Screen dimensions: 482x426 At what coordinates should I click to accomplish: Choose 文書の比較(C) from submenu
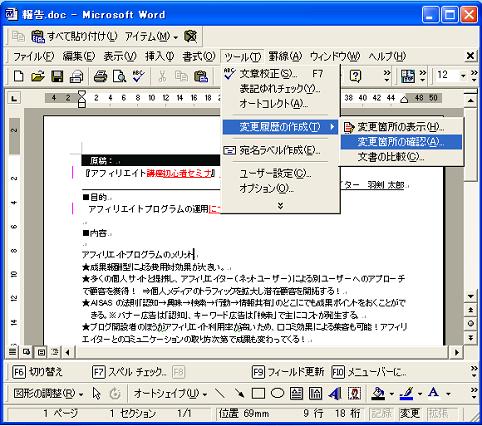click(x=401, y=157)
